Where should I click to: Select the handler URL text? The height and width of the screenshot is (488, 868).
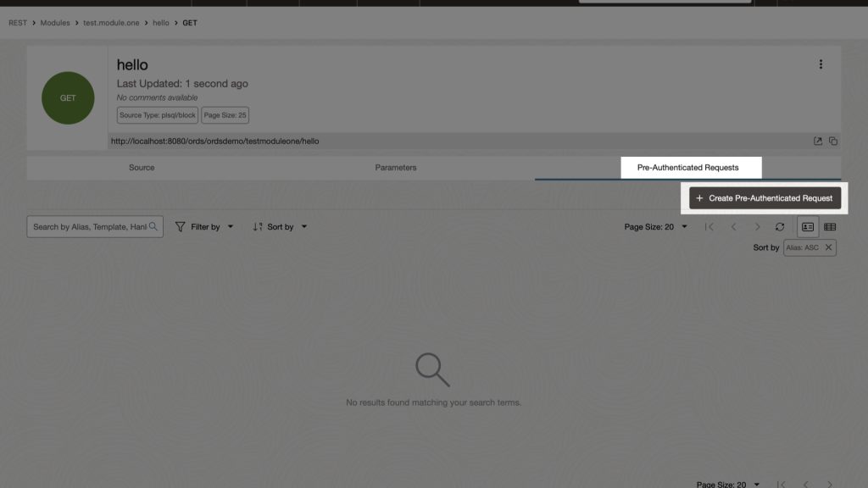tap(214, 141)
